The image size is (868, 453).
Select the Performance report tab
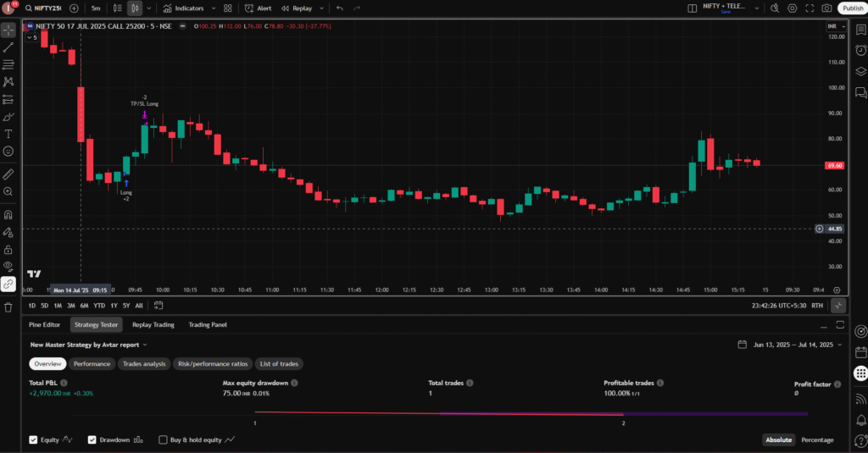[x=92, y=364]
